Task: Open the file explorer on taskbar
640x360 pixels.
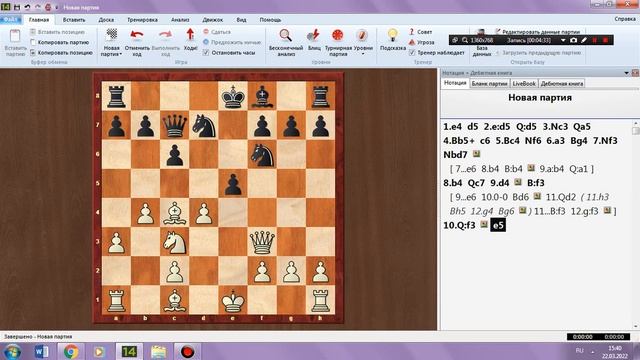Action: [x=158, y=351]
